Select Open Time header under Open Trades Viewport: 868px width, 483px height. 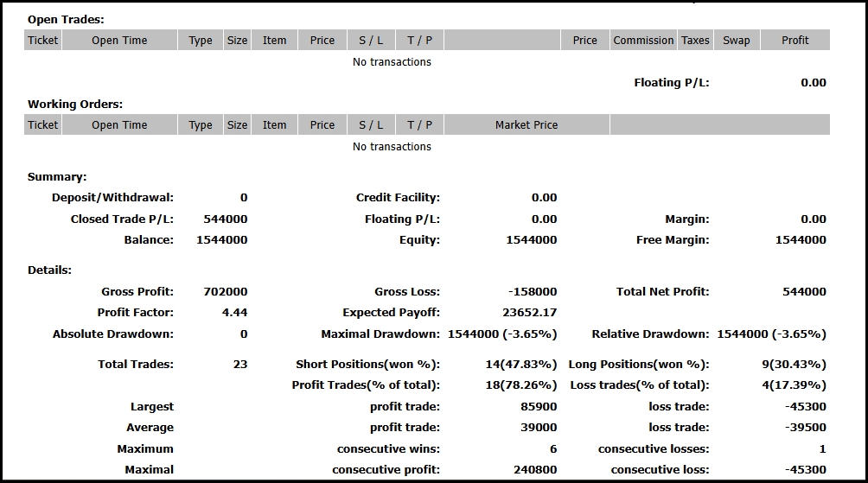tap(119, 40)
